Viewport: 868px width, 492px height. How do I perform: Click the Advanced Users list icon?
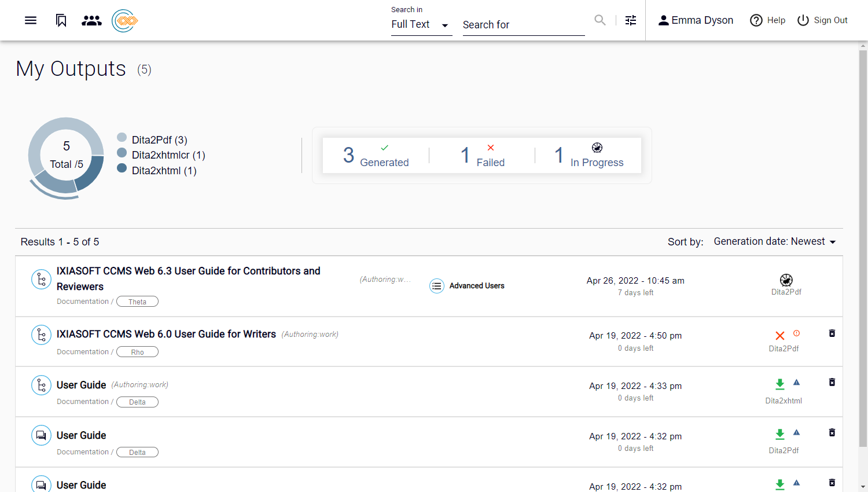point(437,286)
